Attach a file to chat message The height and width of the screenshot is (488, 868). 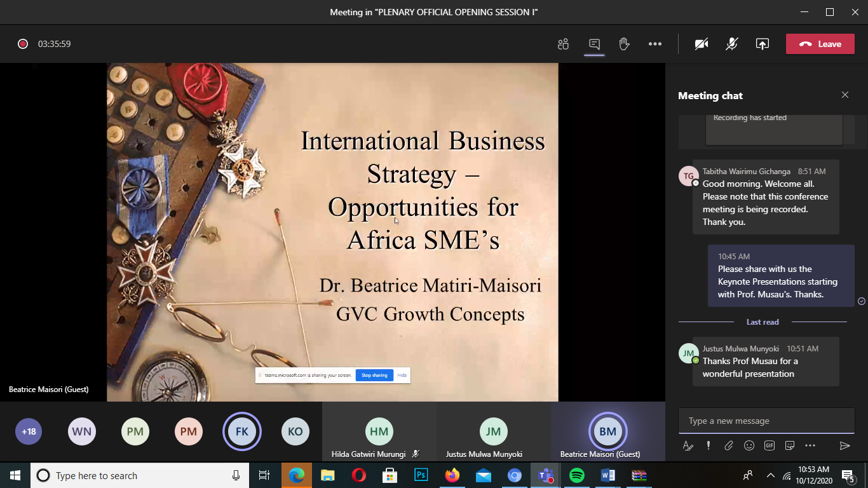[729, 445]
